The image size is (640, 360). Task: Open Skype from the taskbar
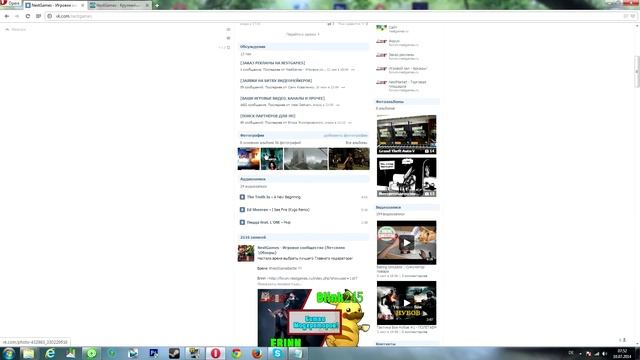278,353
